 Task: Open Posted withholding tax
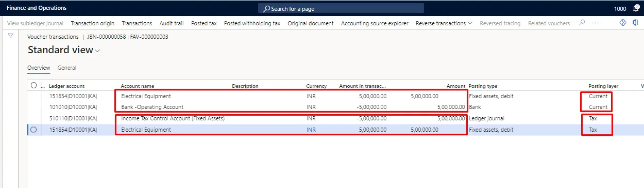(x=252, y=23)
